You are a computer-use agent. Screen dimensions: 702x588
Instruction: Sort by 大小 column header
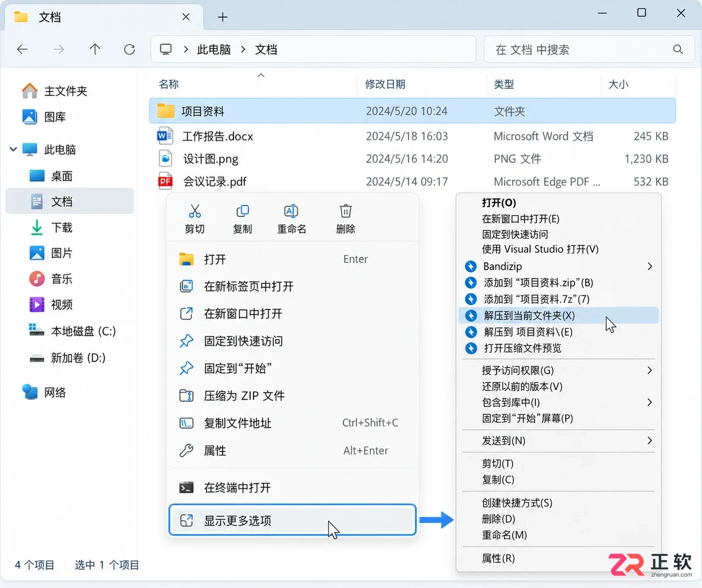[618, 84]
